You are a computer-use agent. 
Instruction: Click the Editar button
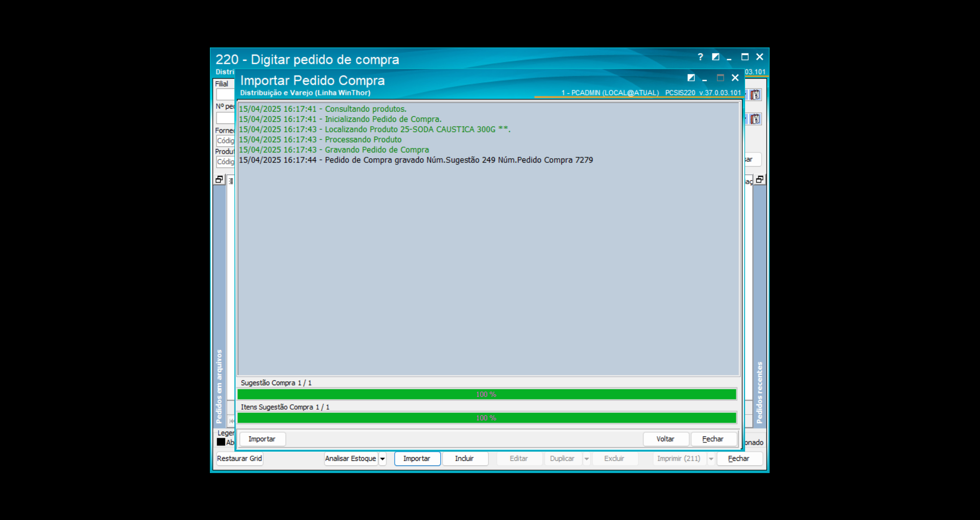(519, 458)
